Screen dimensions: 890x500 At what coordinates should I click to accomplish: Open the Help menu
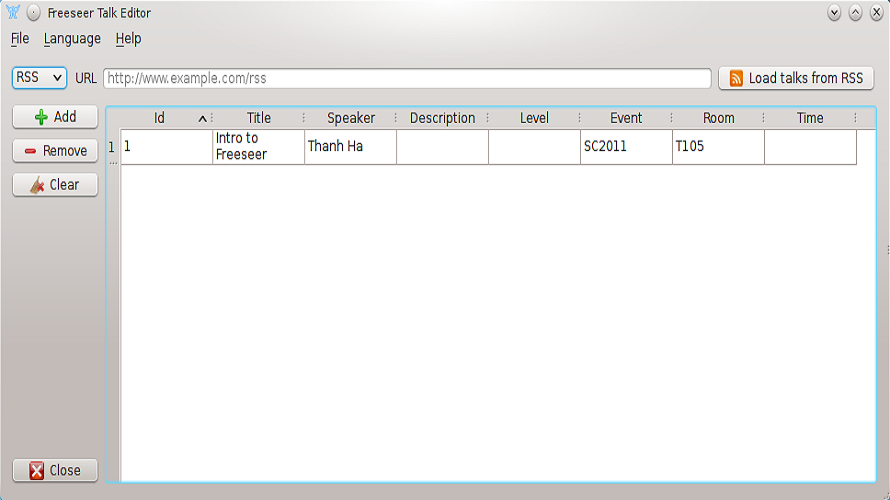click(128, 39)
